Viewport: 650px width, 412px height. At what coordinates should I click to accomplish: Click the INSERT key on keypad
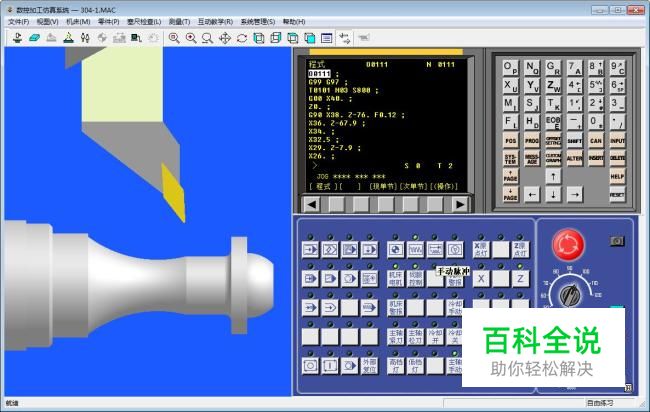click(596, 158)
